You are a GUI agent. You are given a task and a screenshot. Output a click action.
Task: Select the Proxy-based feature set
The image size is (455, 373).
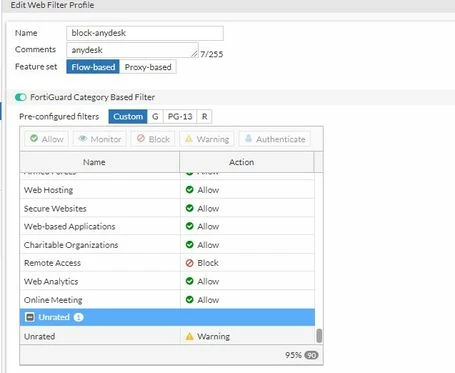pos(148,67)
